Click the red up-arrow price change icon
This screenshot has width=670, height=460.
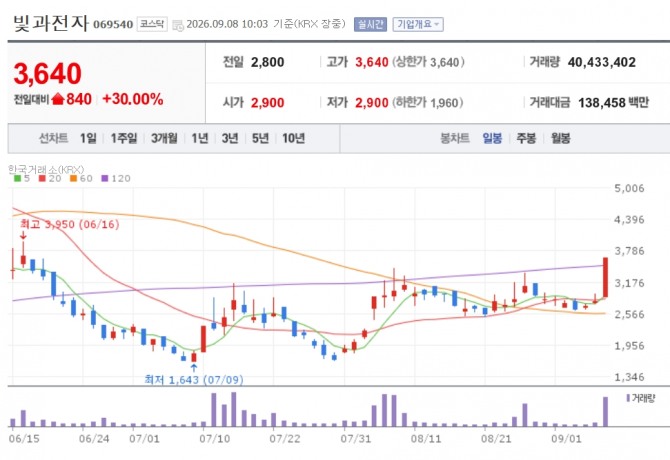pyautogui.click(x=58, y=100)
